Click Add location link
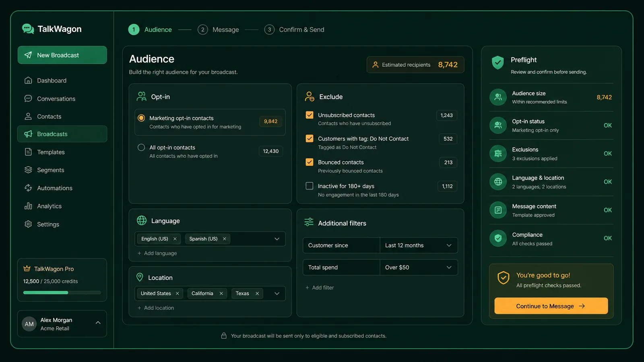Image resolution: width=644 pixels, height=362 pixels. coord(156,308)
